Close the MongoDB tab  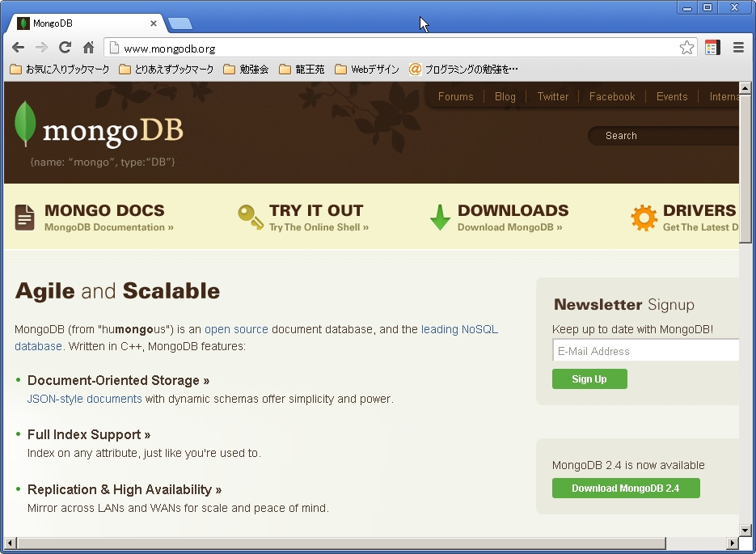coord(154,23)
